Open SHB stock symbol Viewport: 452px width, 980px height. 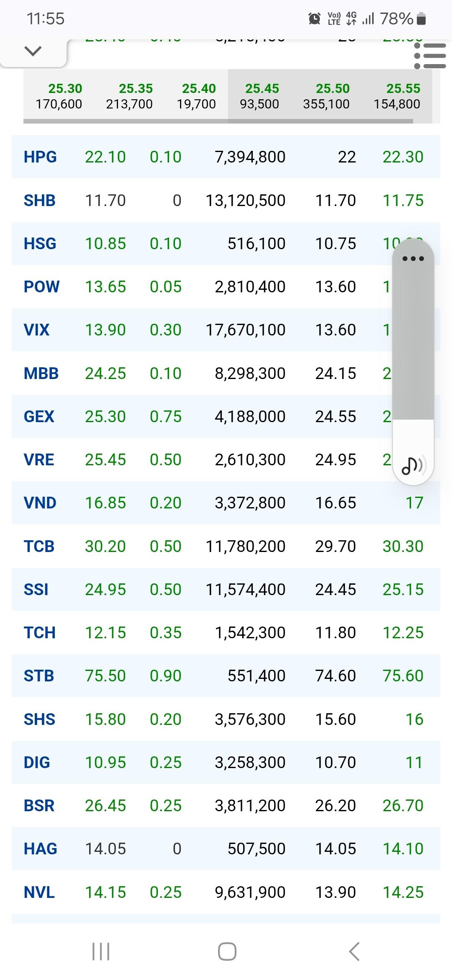[x=40, y=201]
